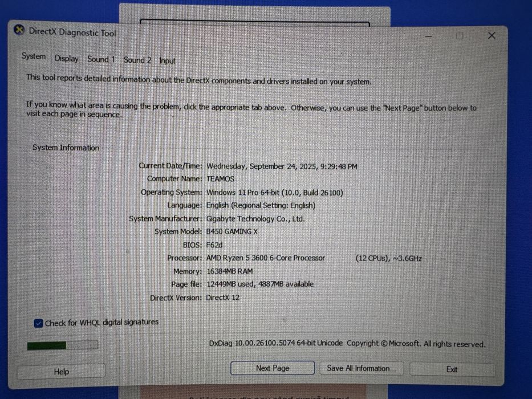Click the Page file usage value
This screenshot has width=532, height=399.
click(x=260, y=284)
